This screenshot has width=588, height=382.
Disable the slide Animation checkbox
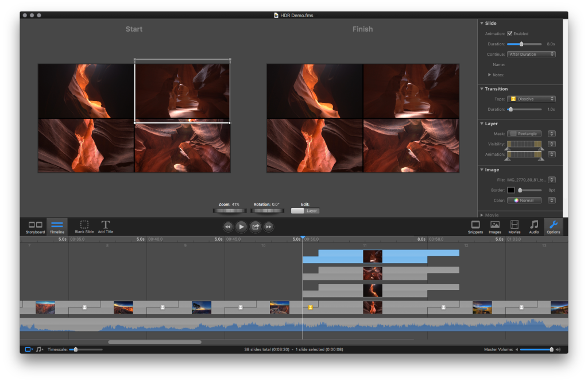510,33
